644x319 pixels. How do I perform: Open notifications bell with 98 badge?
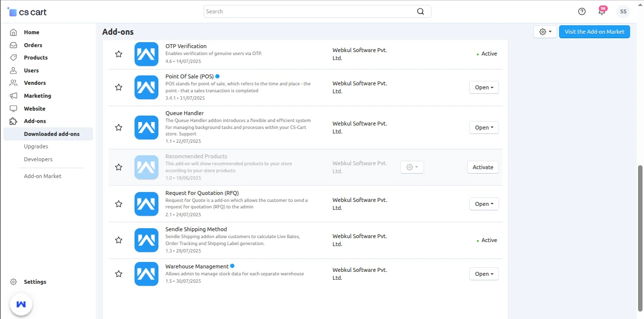tap(602, 11)
